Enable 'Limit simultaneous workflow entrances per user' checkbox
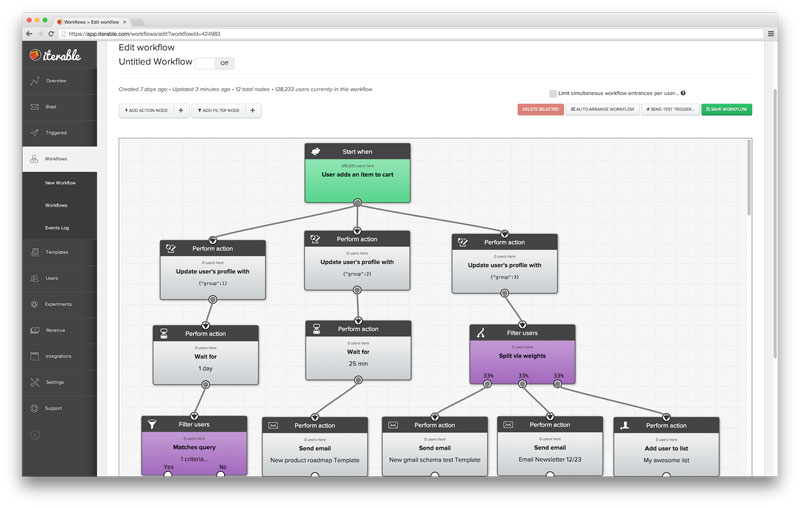Screen dimensions: 800x508 [553, 93]
